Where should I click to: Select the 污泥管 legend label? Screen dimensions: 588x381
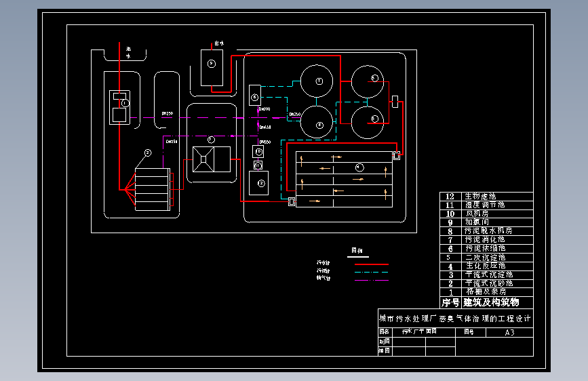point(324,270)
